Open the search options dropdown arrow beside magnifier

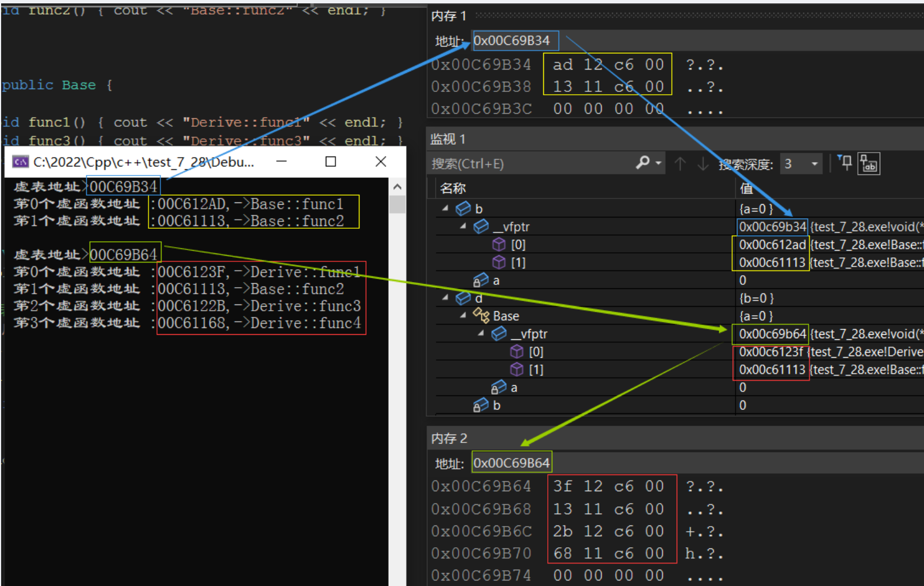tap(659, 164)
